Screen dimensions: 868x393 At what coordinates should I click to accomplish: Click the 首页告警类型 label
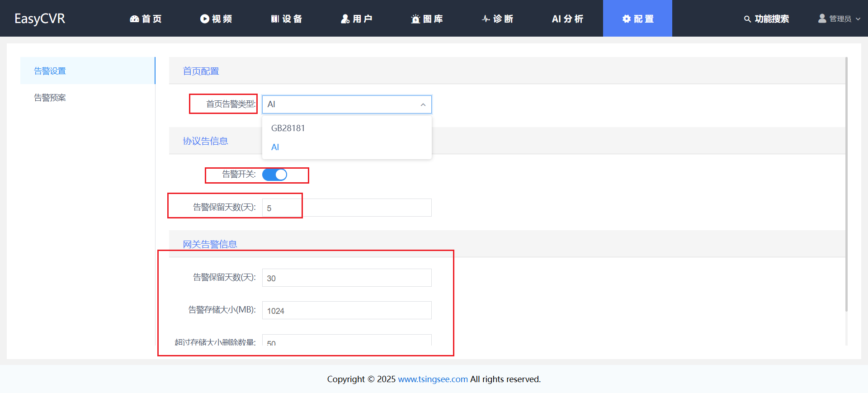pyautogui.click(x=231, y=104)
